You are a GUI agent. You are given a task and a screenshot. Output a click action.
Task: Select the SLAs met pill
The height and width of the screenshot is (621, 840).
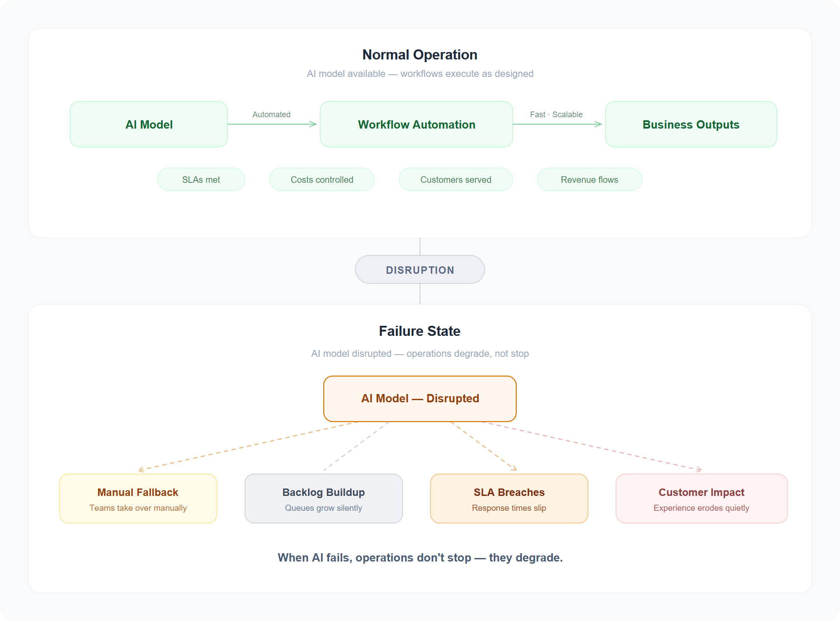(201, 180)
